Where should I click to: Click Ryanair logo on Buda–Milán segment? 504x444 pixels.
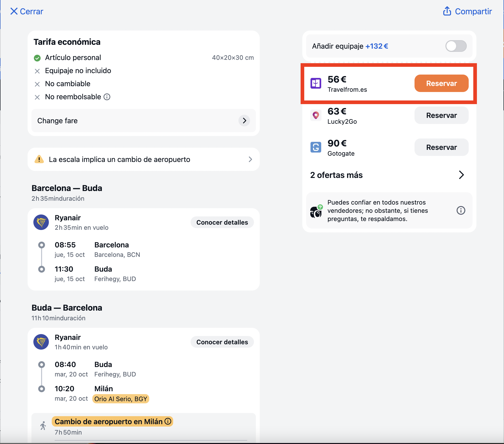(x=41, y=342)
